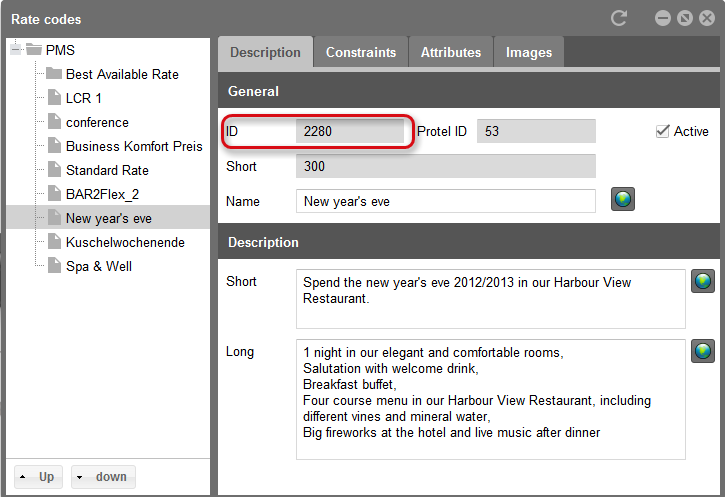725x497 pixels.
Task: Click globe icon beside Short description
Action: click(703, 282)
